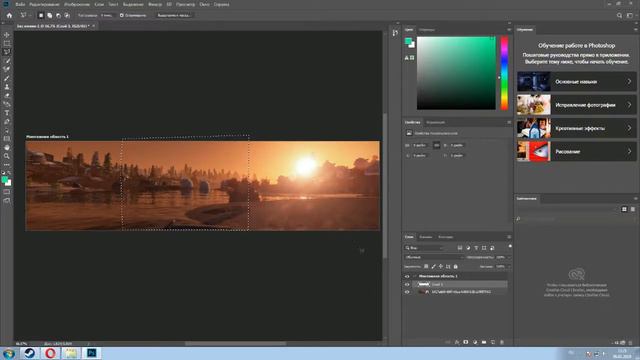Select the Polygonal Lasso tool

point(7,52)
